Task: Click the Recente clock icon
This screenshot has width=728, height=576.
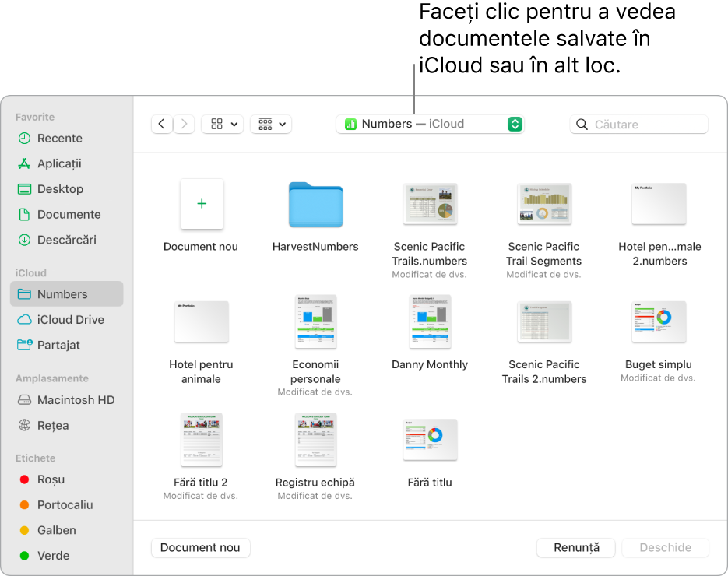Action: [x=24, y=139]
